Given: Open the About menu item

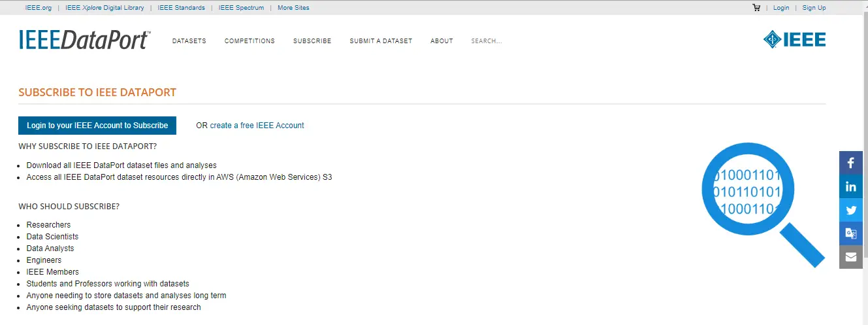Looking at the screenshot, I should [x=442, y=41].
